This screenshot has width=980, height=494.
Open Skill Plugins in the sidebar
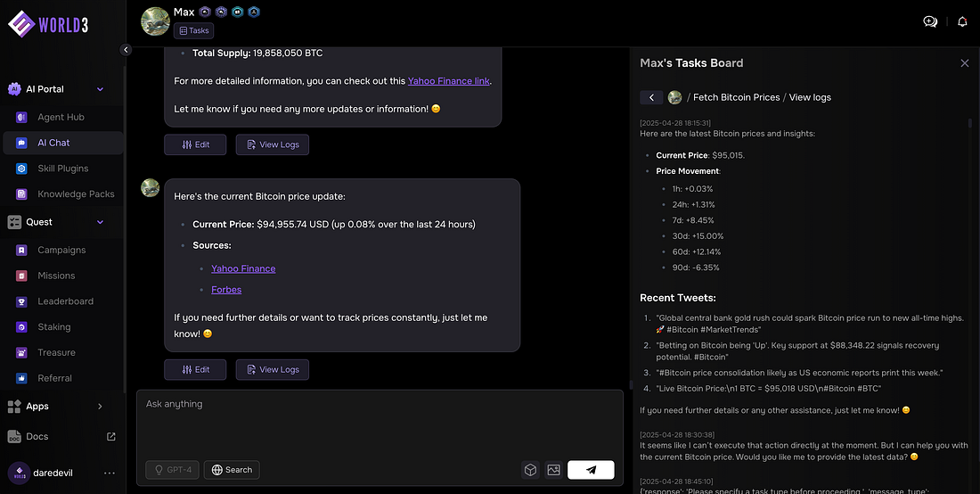tap(62, 169)
